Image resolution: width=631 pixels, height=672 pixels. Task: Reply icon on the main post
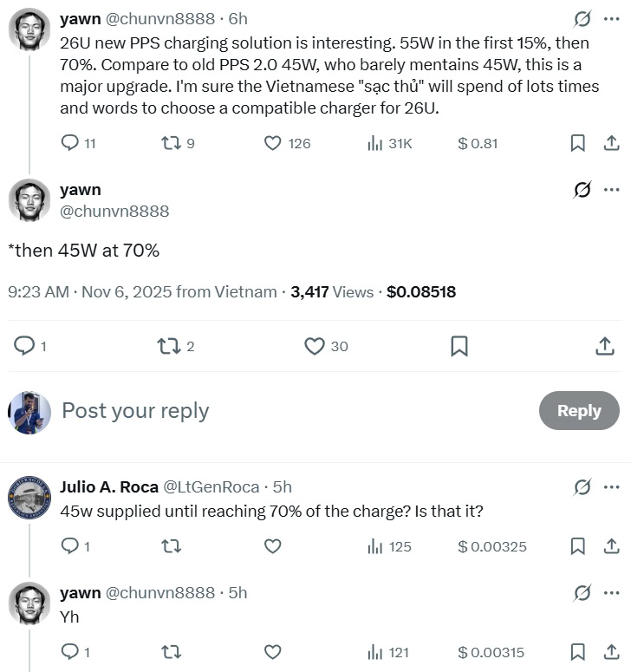[x=25, y=346]
